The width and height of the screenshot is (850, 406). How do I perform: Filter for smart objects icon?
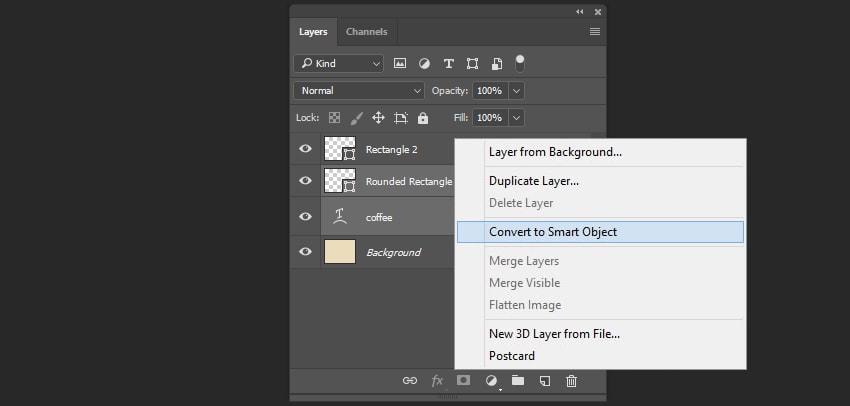pyautogui.click(x=497, y=63)
